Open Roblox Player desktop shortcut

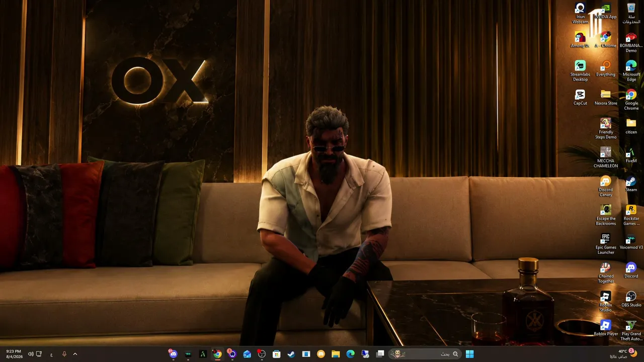click(606, 328)
